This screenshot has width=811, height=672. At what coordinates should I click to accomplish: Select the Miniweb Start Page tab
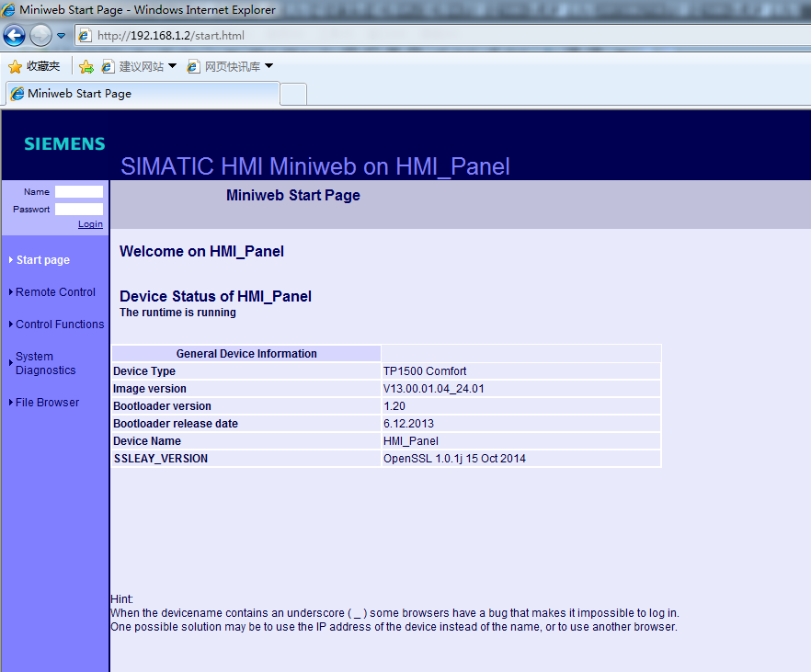[143, 94]
